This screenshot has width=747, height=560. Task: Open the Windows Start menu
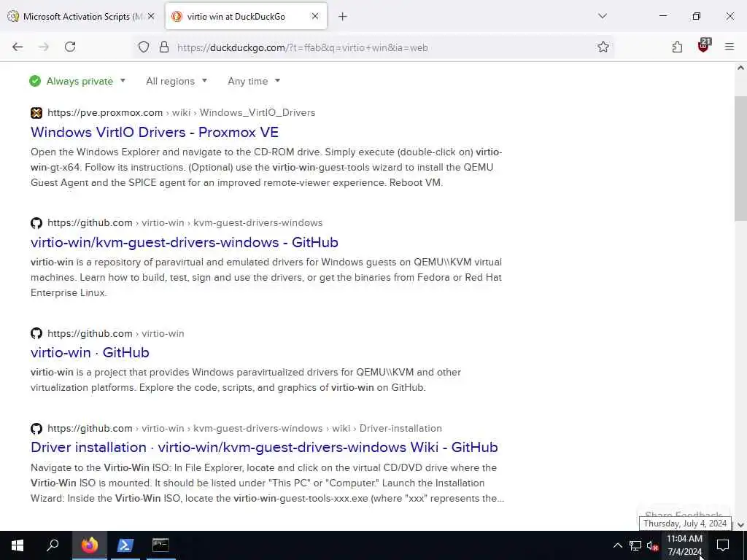click(x=18, y=545)
